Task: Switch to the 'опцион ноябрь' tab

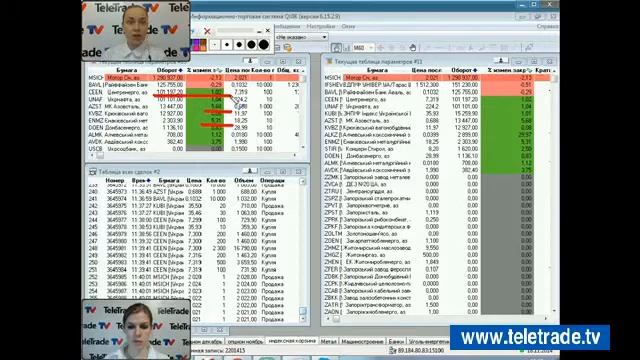Action: pyautogui.click(x=244, y=341)
